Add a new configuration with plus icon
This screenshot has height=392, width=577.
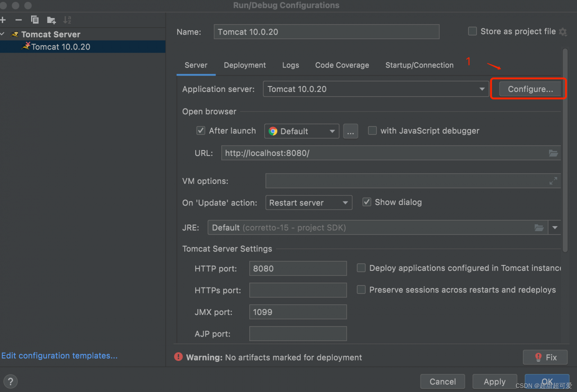3,20
